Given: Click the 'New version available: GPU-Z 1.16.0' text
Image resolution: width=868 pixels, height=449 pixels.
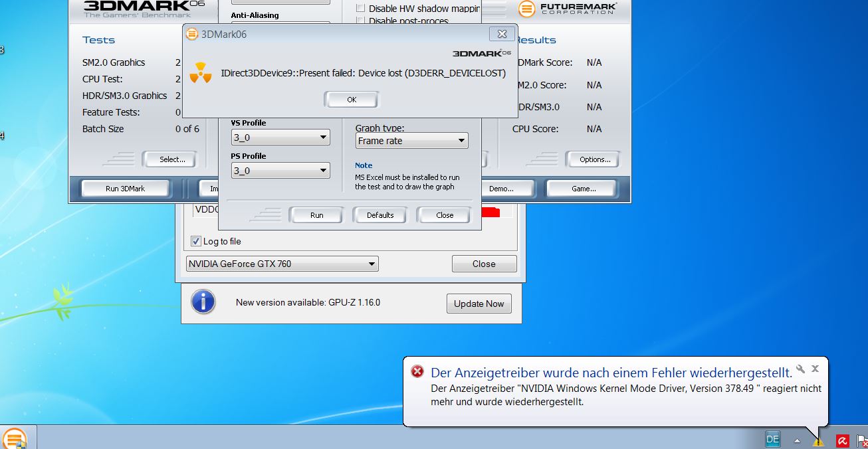Looking at the screenshot, I should click(308, 303).
